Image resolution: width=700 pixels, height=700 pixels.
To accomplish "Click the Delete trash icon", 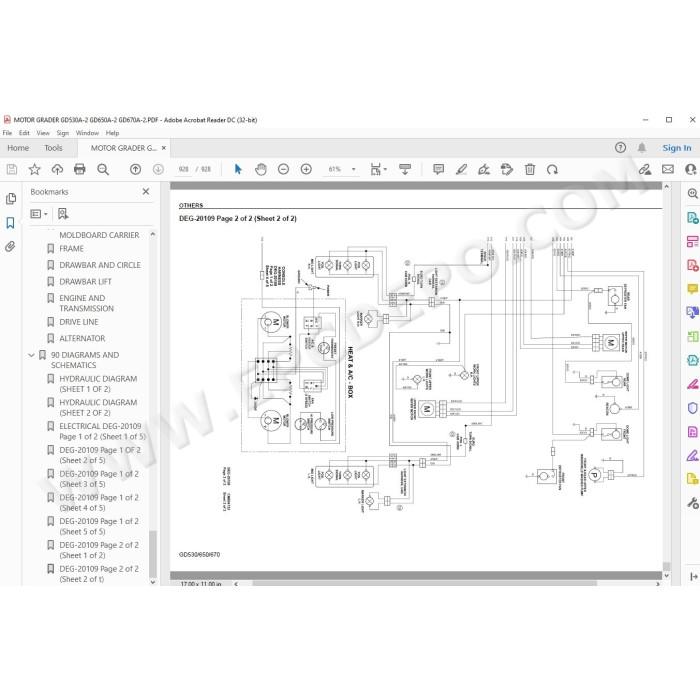I will pos(530,169).
